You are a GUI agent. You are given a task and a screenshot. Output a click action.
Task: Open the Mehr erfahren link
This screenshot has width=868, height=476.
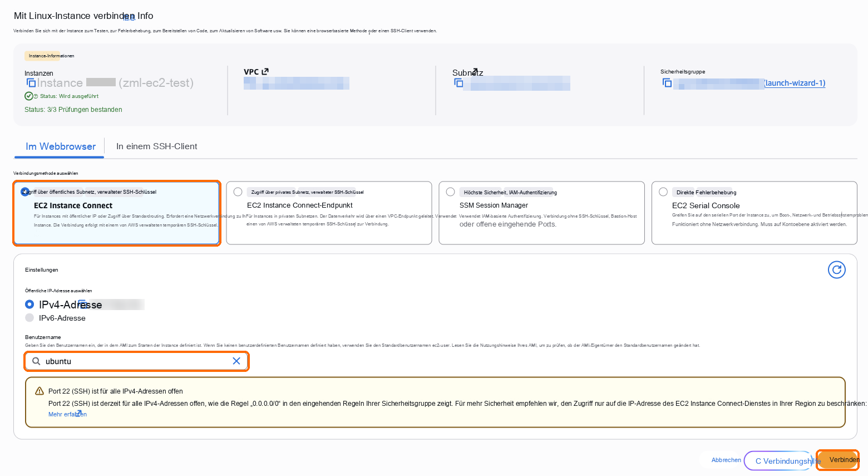point(67,414)
